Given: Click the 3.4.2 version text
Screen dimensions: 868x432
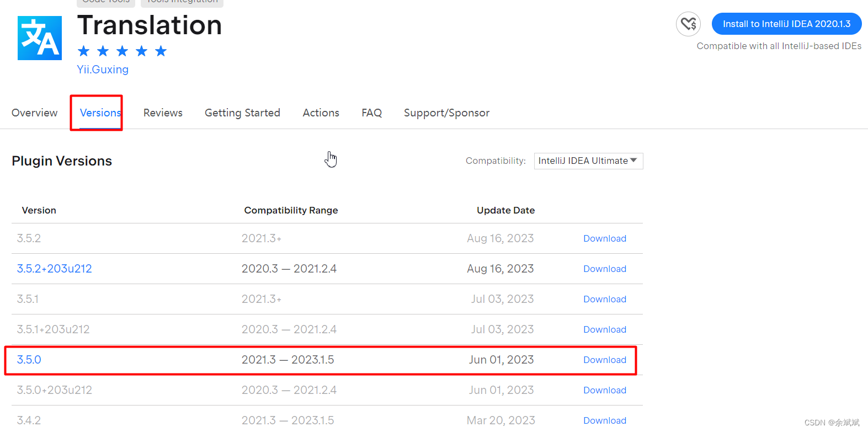Looking at the screenshot, I should (x=29, y=420).
